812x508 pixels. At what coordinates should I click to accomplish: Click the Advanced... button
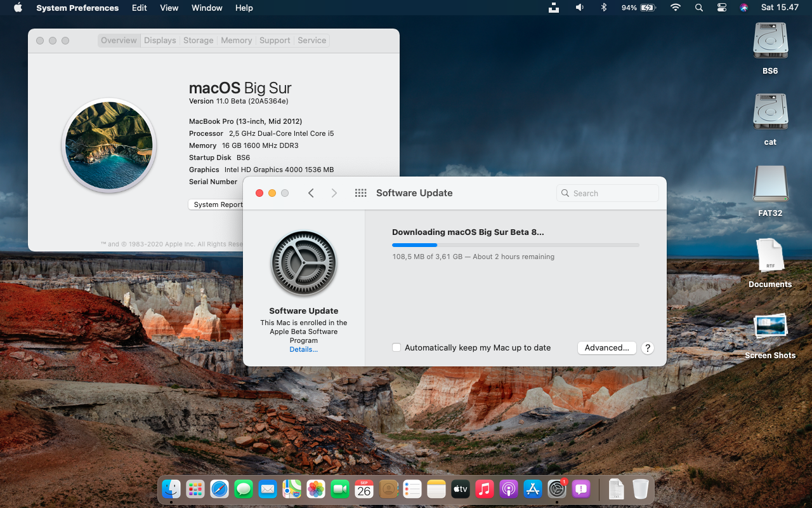tap(607, 347)
